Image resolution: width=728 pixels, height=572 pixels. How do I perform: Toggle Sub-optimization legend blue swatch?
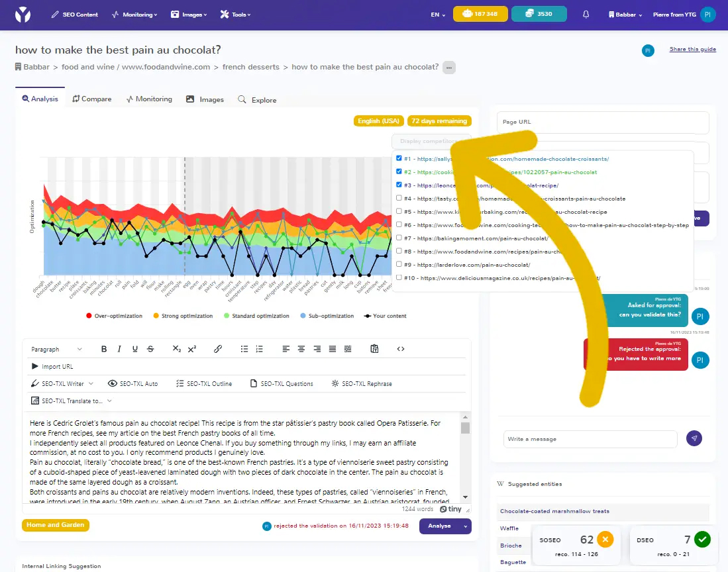(303, 315)
